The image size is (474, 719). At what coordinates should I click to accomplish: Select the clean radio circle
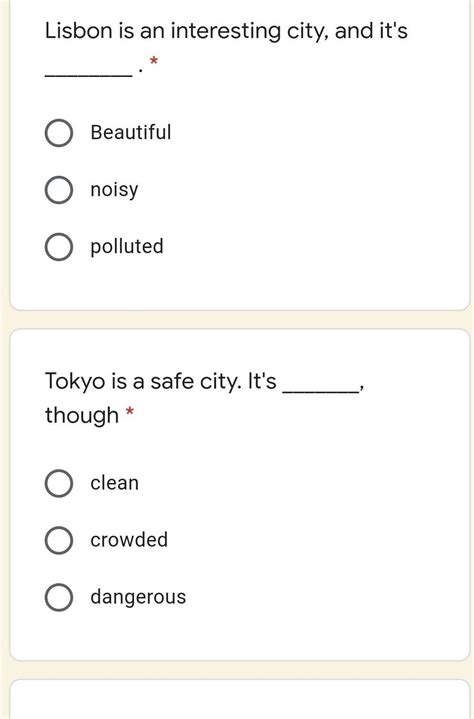[59, 483]
